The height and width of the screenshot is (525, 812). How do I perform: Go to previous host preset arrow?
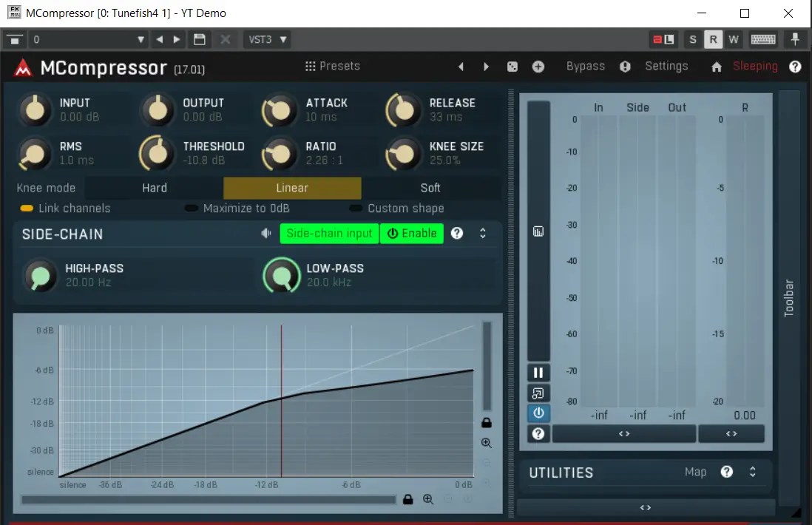pyautogui.click(x=160, y=39)
